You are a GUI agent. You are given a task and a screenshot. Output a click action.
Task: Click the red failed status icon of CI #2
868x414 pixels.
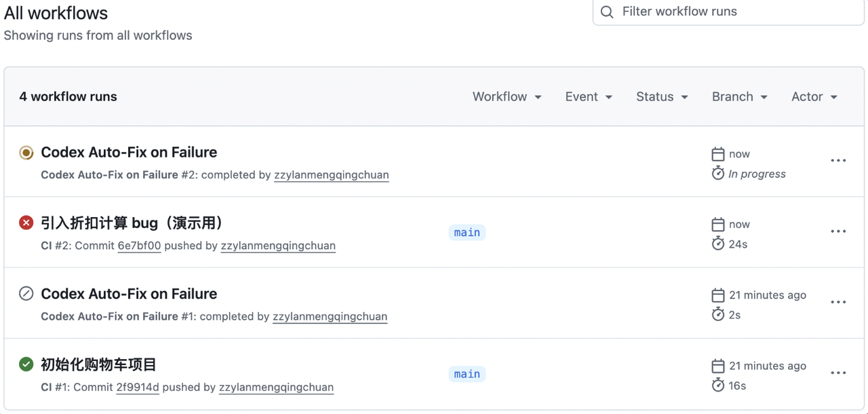coord(26,223)
